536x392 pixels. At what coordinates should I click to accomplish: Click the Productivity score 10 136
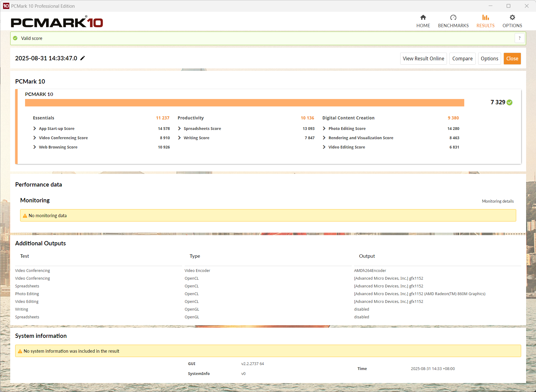pyautogui.click(x=307, y=118)
